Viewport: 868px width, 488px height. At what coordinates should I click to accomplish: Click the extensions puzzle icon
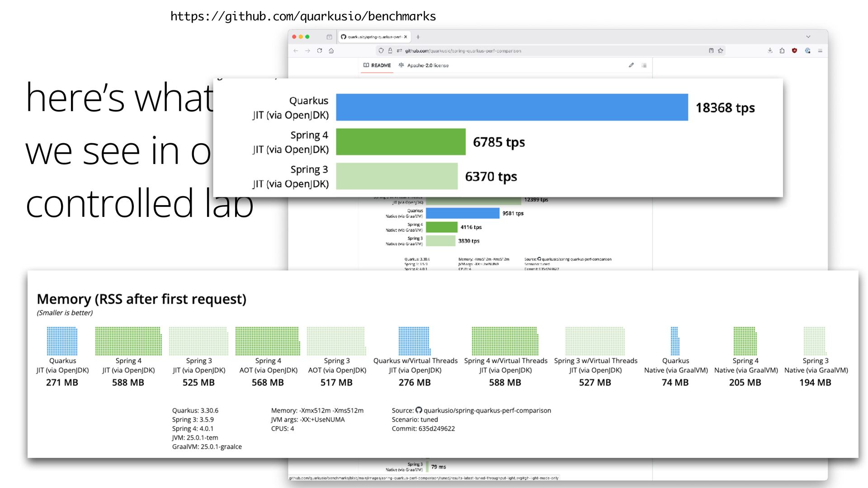[x=782, y=51]
